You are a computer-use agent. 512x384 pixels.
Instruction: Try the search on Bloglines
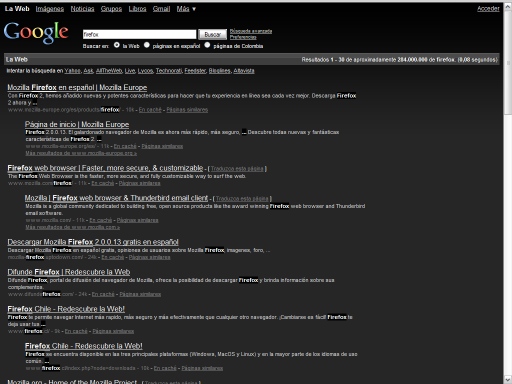click(220, 71)
